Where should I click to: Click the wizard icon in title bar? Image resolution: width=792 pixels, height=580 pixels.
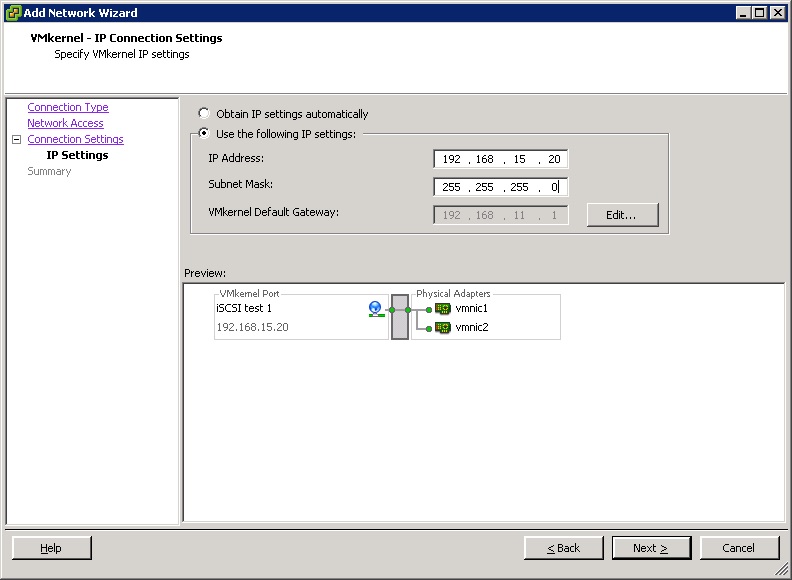pyautogui.click(x=12, y=13)
